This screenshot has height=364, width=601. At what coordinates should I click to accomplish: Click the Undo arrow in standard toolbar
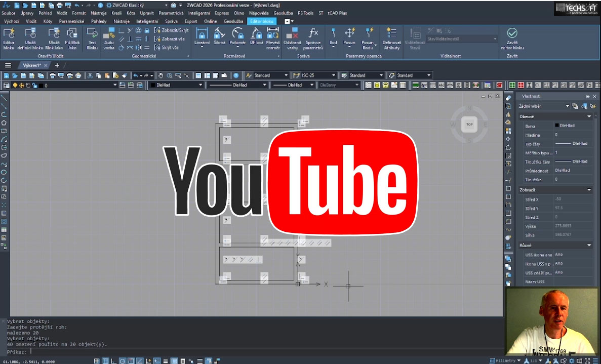135,75
